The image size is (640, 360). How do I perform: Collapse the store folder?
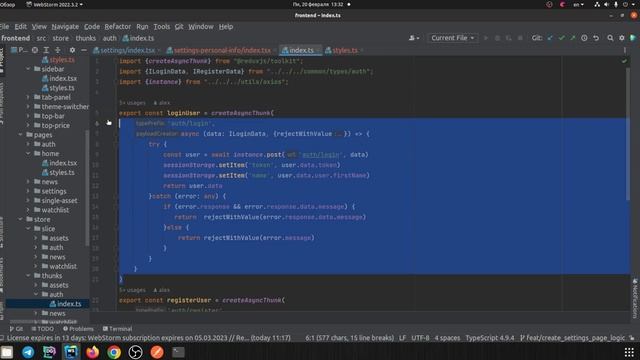pos(20,219)
